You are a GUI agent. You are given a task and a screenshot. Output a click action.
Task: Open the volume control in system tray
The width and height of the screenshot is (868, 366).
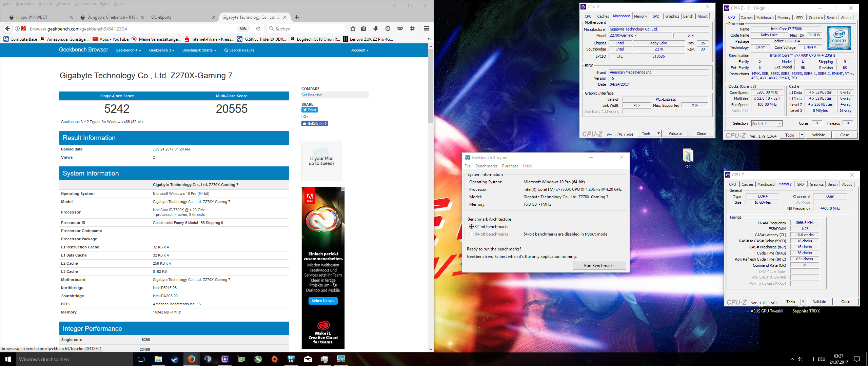800,359
